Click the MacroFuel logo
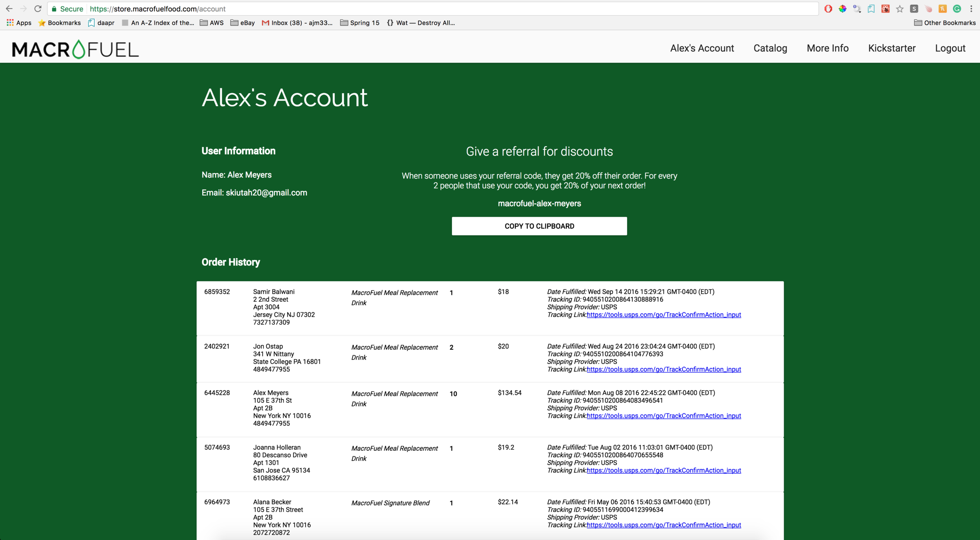The width and height of the screenshot is (980, 540). pos(75,49)
